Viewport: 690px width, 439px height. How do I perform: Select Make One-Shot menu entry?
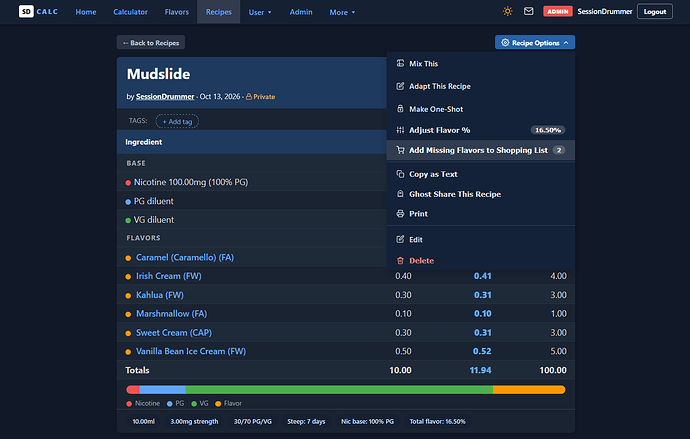coord(481,109)
